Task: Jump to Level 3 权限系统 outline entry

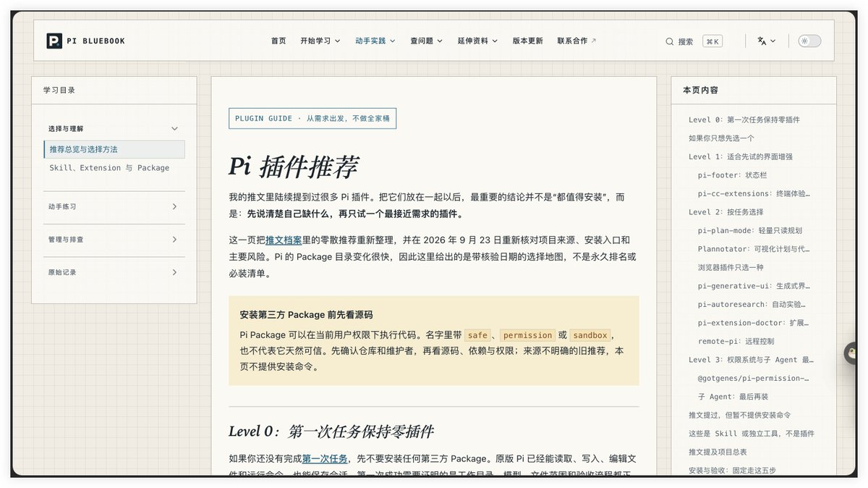Action: pyautogui.click(x=751, y=360)
